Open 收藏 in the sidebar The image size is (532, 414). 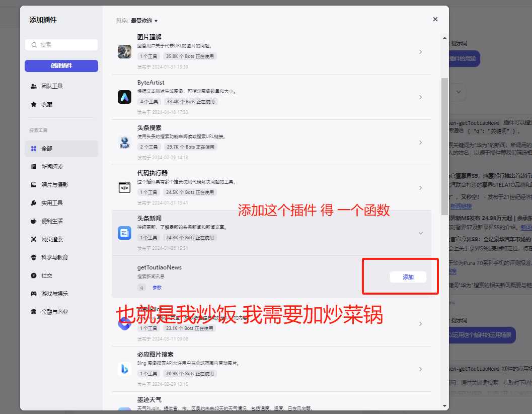coord(61,104)
